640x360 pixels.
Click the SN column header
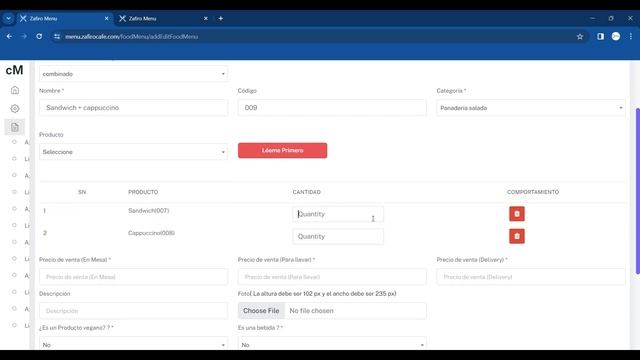tap(82, 192)
